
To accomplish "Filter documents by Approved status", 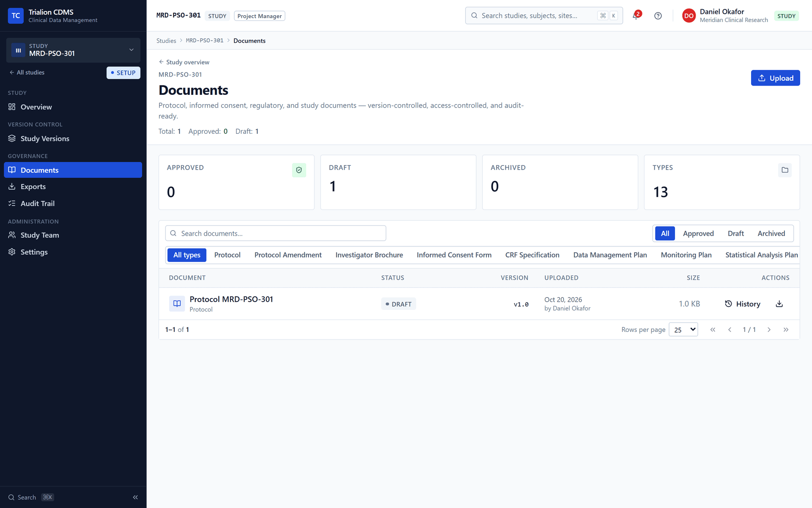I will [x=698, y=233].
